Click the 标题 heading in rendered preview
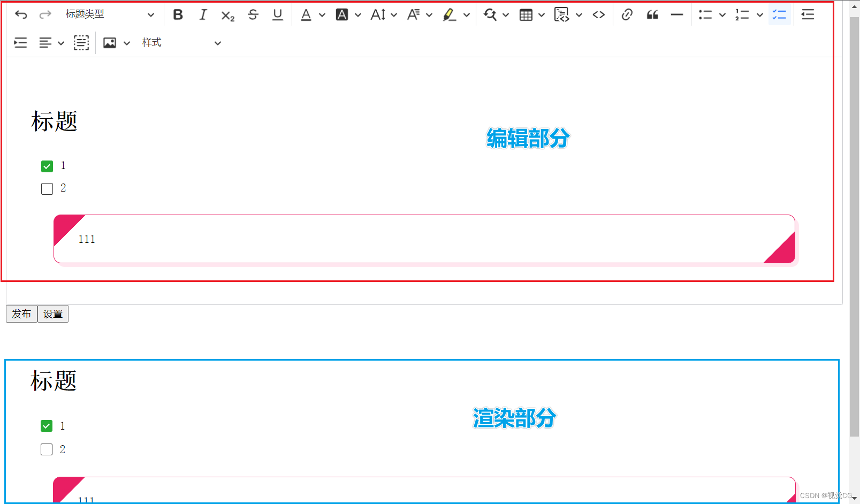Screen dimensions: 860x504 point(54,381)
